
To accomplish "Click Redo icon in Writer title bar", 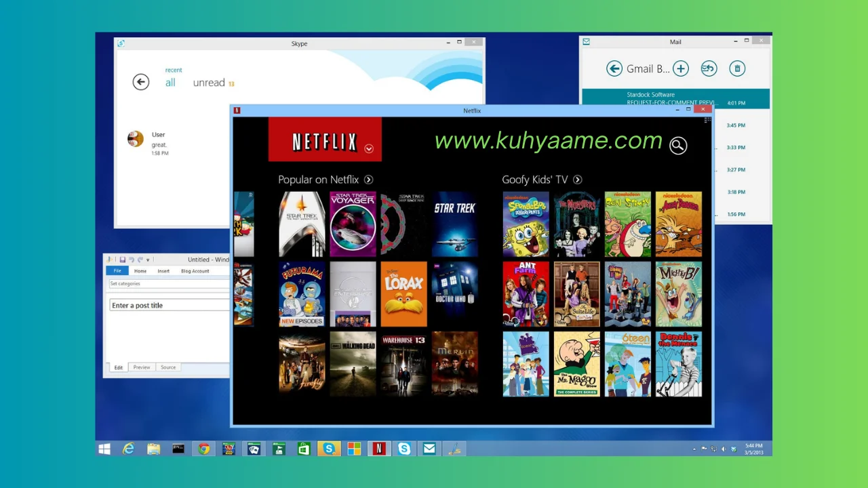I will (x=140, y=260).
